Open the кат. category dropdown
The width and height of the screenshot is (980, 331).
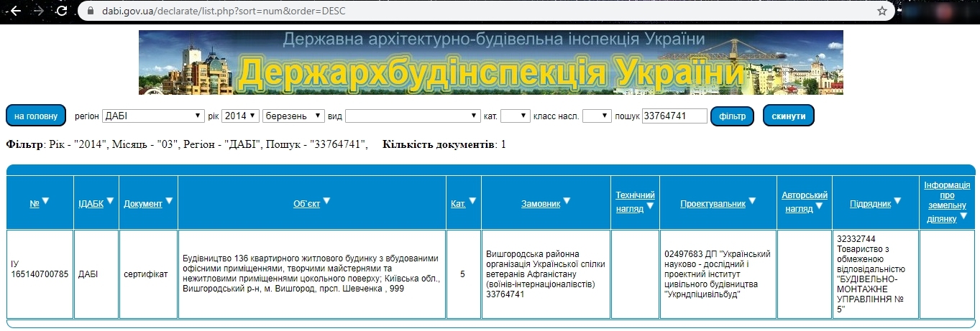[x=516, y=116]
